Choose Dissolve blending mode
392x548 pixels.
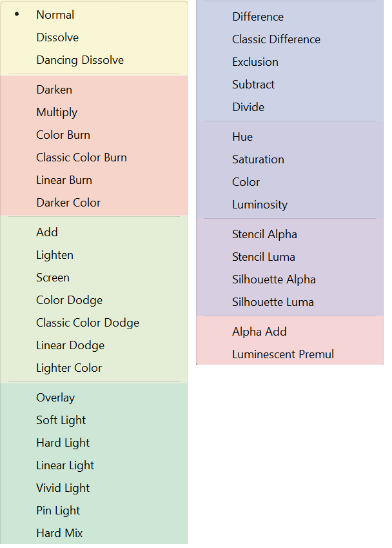(x=57, y=37)
